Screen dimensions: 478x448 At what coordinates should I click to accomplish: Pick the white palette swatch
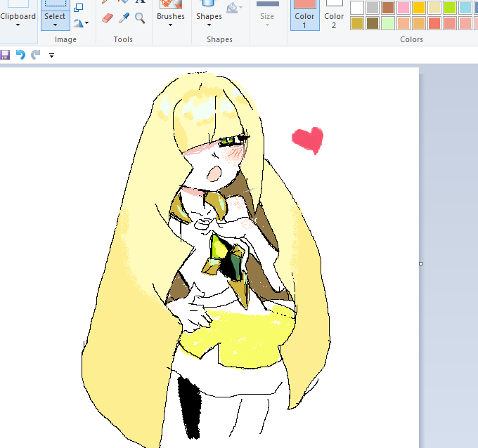pos(357,8)
